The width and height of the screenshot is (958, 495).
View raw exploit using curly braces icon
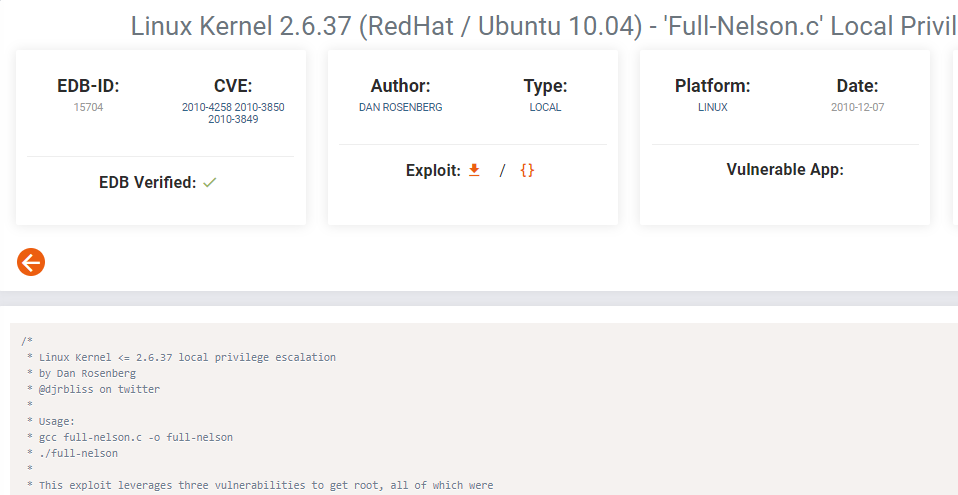coord(527,170)
